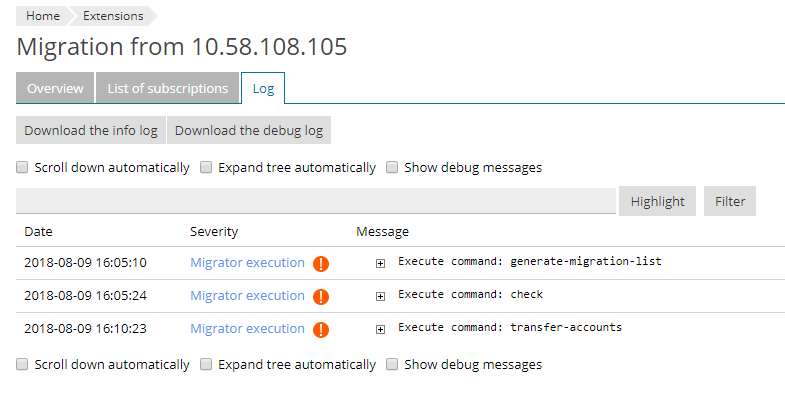Check bottom Scroll down automatically option
The height and width of the screenshot is (399, 785).
click(x=22, y=364)
